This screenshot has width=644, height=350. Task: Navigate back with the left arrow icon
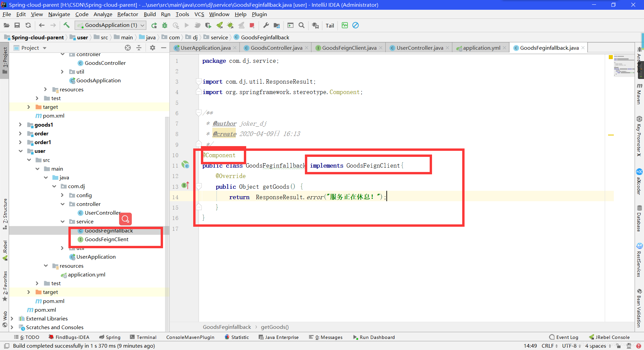(42, 25)
